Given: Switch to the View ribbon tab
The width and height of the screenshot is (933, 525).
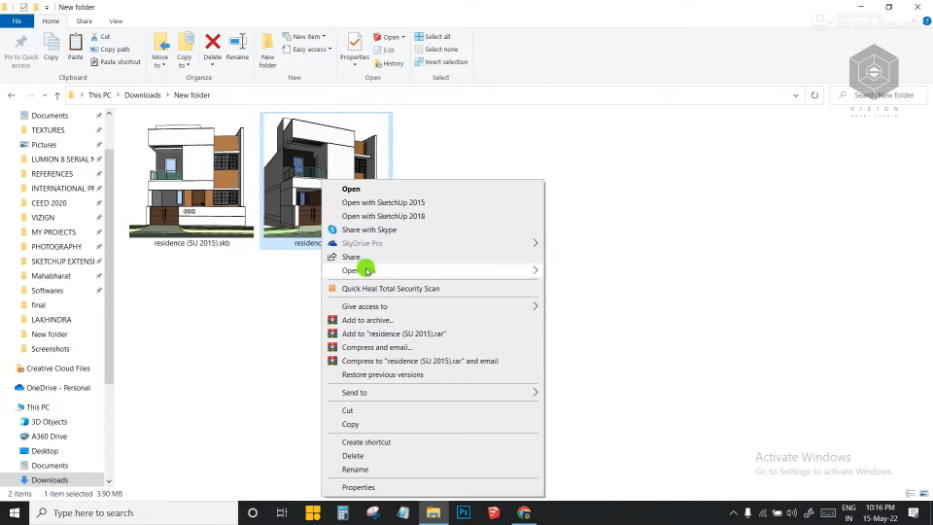Looking at the screenshot, I should [x=115, y=21].
